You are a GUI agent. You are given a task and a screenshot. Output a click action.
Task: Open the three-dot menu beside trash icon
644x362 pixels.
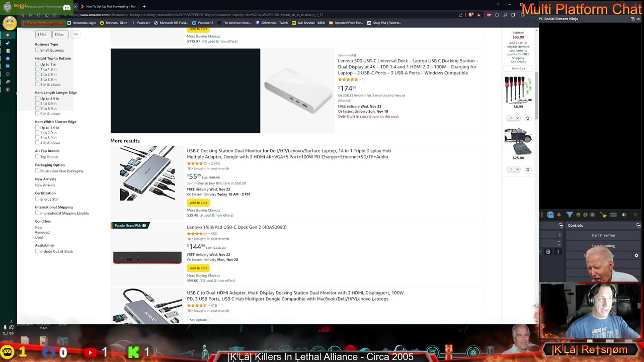tap(558, 251)
